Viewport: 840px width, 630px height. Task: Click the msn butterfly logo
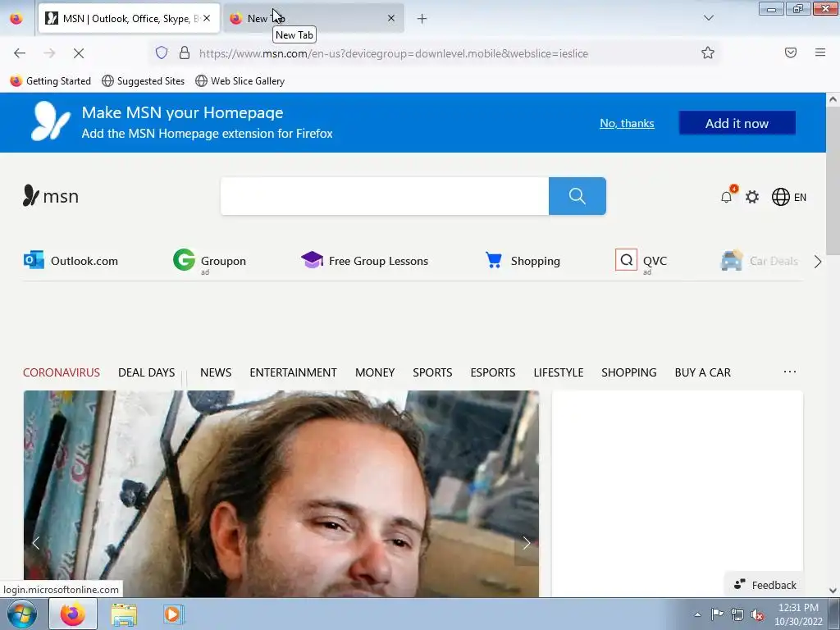(51, 196)
